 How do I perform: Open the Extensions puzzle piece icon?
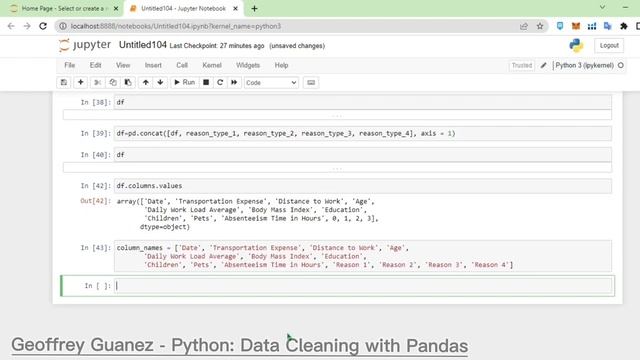click(624, 26)
